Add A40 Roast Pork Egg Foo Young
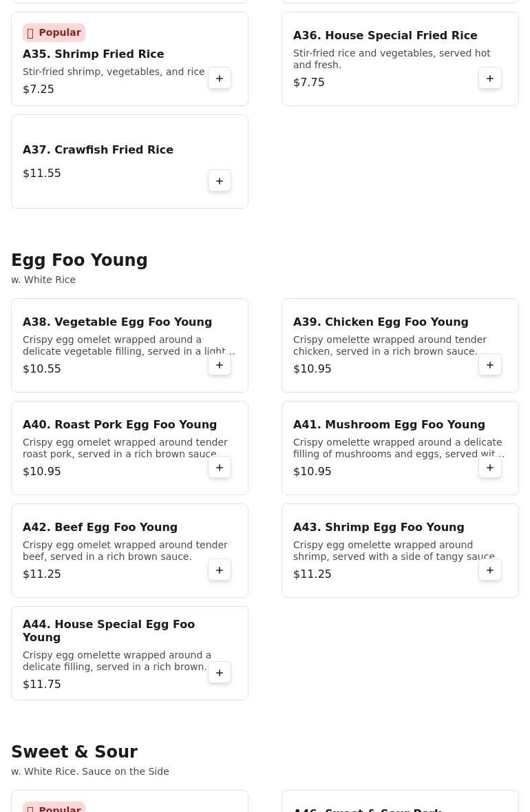The image size is (530, 812). click(x=220, y=467)
